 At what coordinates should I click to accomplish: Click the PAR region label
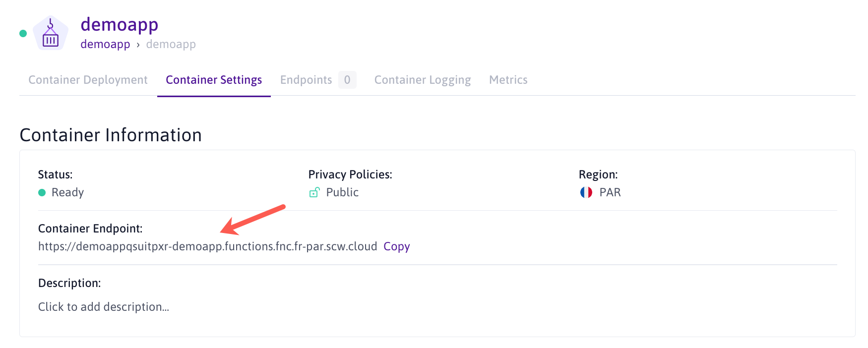610,192
